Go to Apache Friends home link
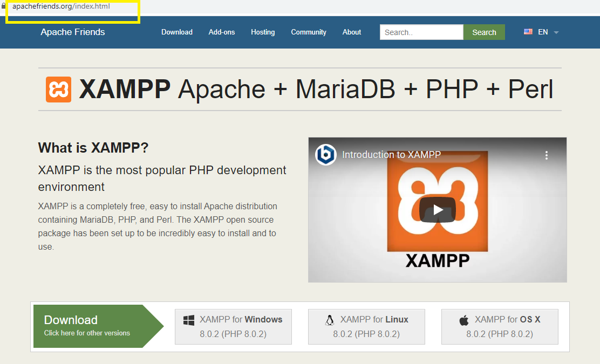The image size is (600, 364). (72, 32)
